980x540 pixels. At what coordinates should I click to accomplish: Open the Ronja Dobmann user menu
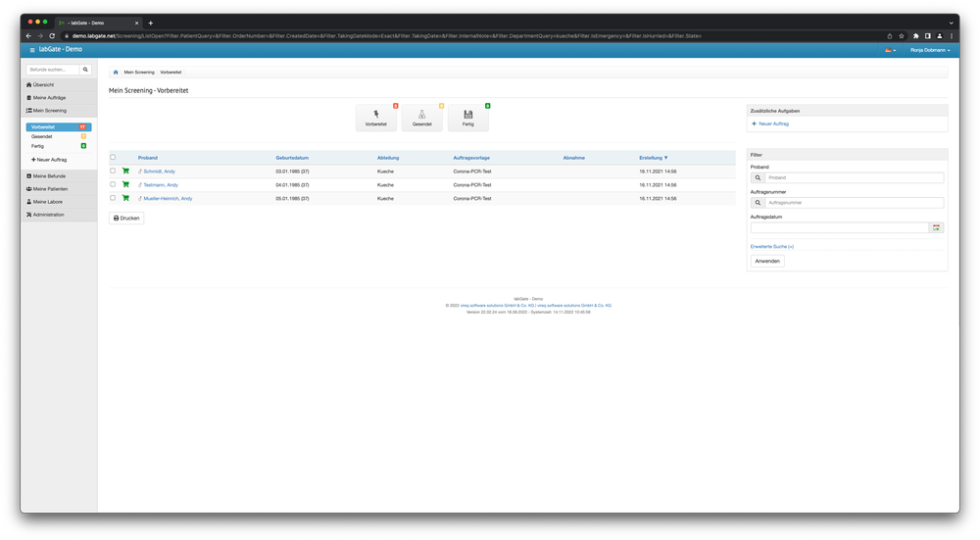click(930, 50)
